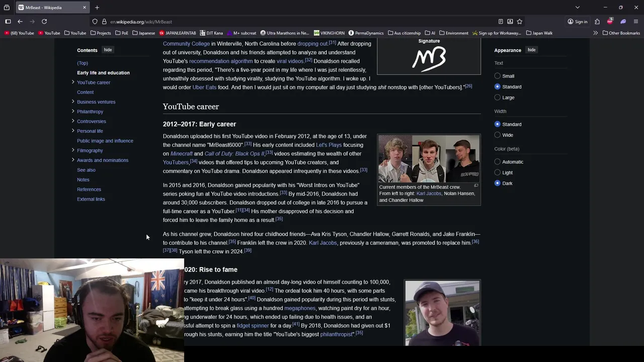Open the Other Bookmarks folder
The width and height of the screenshot is (644, 362).
pyautogui.click(x=621, y=33)
